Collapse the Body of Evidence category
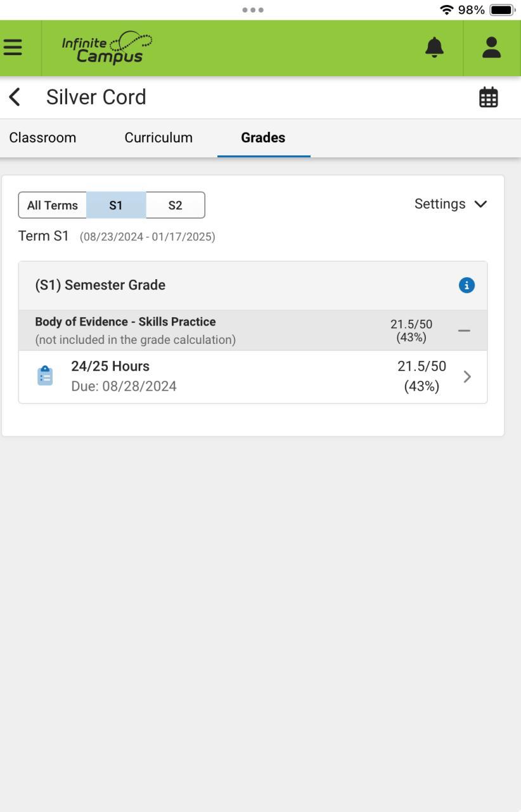Screen dimensions: 521x812 pos(464,331)
